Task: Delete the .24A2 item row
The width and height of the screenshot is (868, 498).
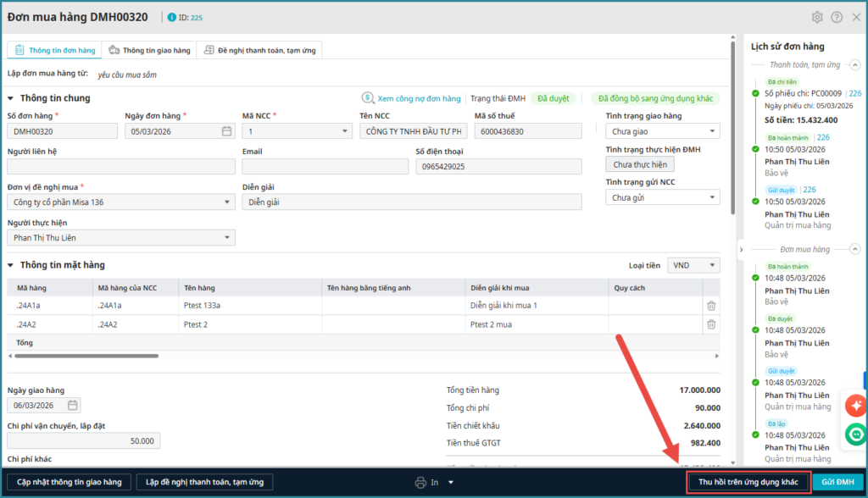Action: (711, 324)
